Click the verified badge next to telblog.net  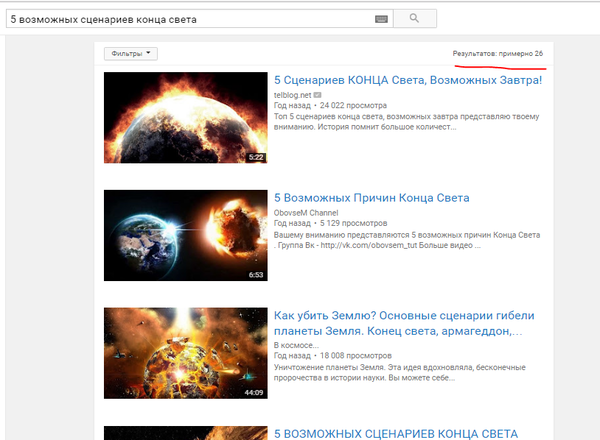[319, 93]
